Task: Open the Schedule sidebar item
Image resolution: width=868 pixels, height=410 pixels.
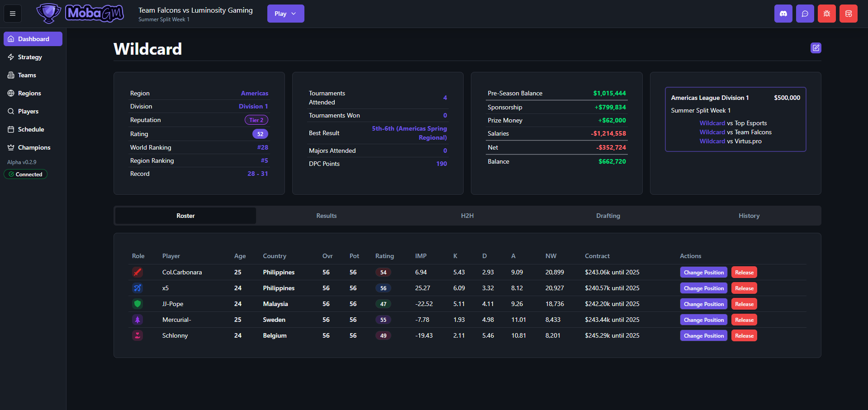Action: coord(31,129)
